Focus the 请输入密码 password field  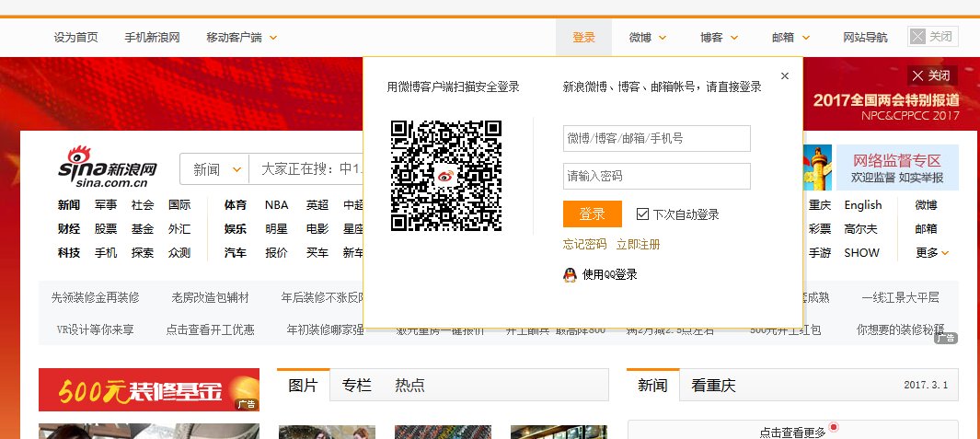656,177
